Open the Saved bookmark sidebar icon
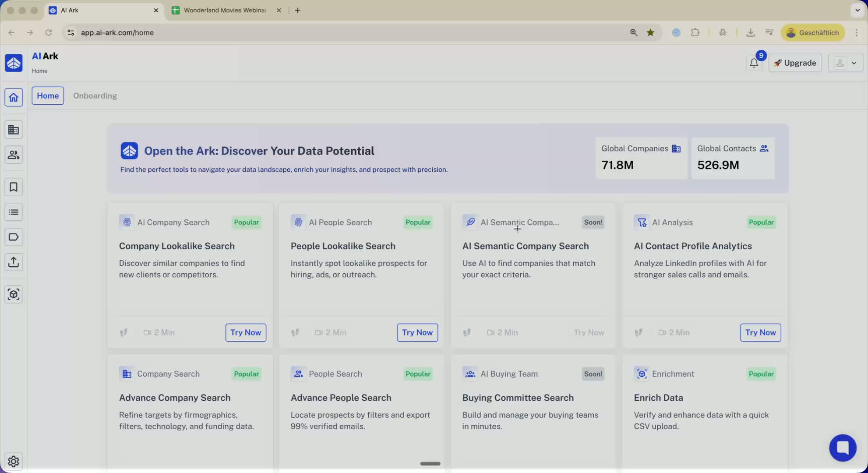This screenshot has width=868, height=473. [x=14, y=187]
